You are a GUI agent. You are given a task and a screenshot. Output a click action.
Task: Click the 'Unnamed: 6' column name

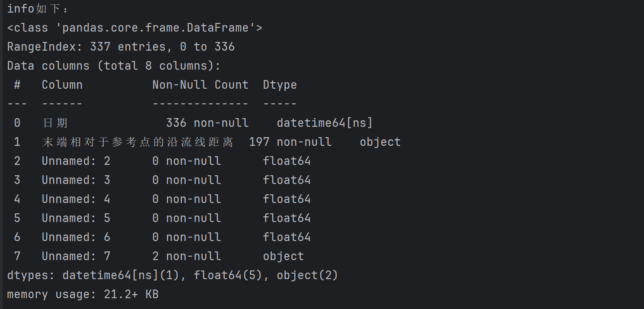point(76,238)
